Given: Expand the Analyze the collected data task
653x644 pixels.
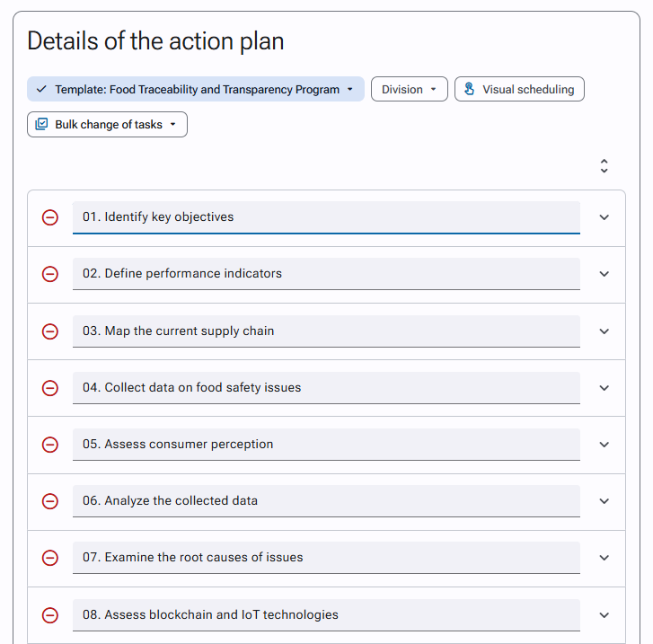Looking at the screenshot, I should (x=604, y=501).
